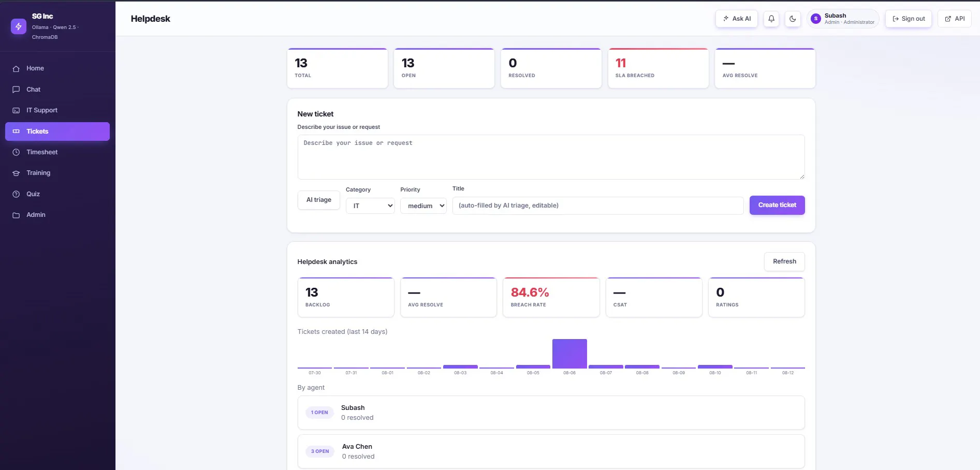Open the Priority dropdown showing medium
This screenshot has width=980, height=470.
click(x=423, y=205)
